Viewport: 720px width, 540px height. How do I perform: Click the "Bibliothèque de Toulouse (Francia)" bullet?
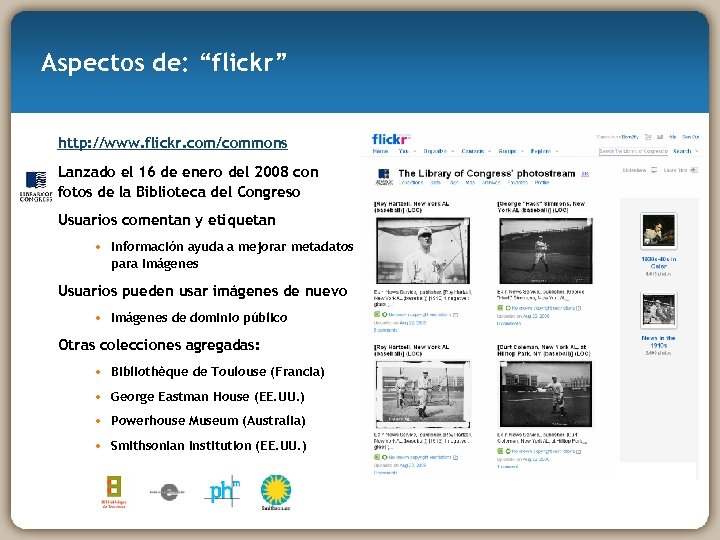point(218,371)
